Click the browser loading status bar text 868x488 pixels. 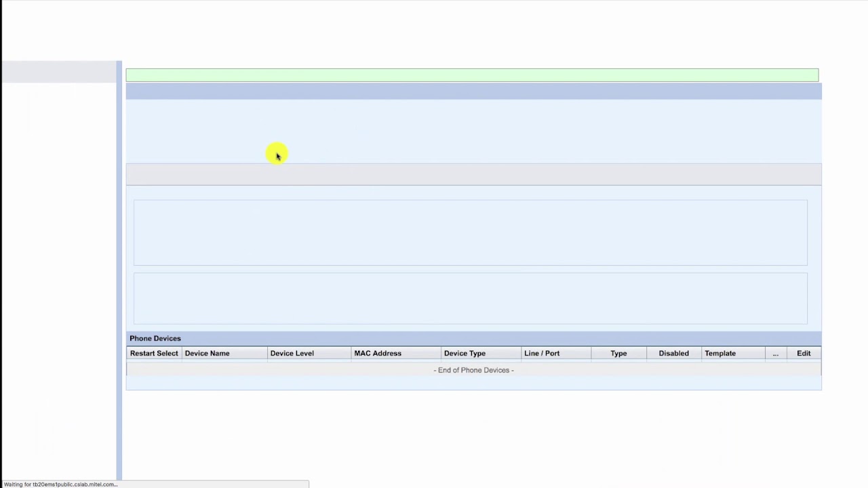tap(60, 484)
